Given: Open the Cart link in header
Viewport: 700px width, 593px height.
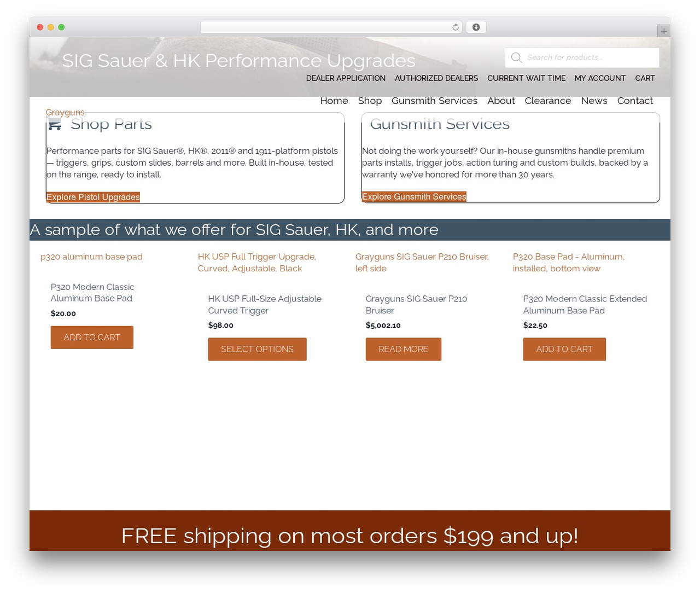Looking at the screenshot, I should pos(645,78).
